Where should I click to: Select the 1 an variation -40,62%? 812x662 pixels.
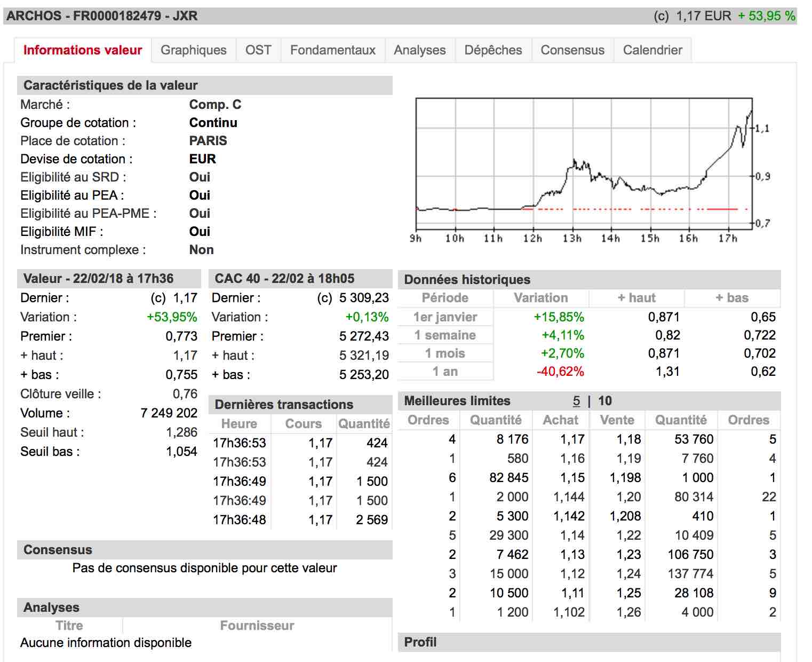click(x=560, y=372)
